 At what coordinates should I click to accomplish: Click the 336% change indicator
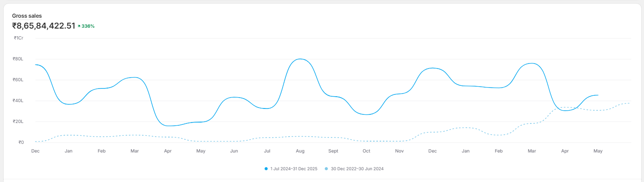(88, 26)
